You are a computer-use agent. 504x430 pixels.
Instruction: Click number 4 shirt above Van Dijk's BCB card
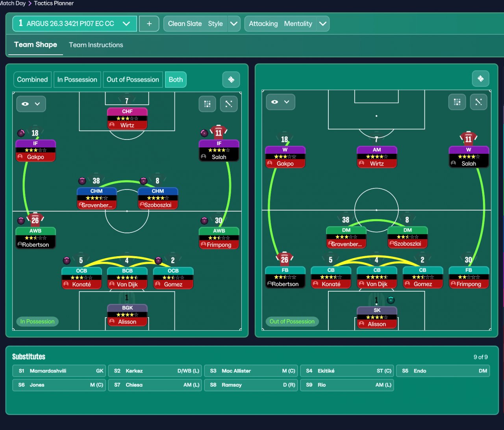pos(127,260)
